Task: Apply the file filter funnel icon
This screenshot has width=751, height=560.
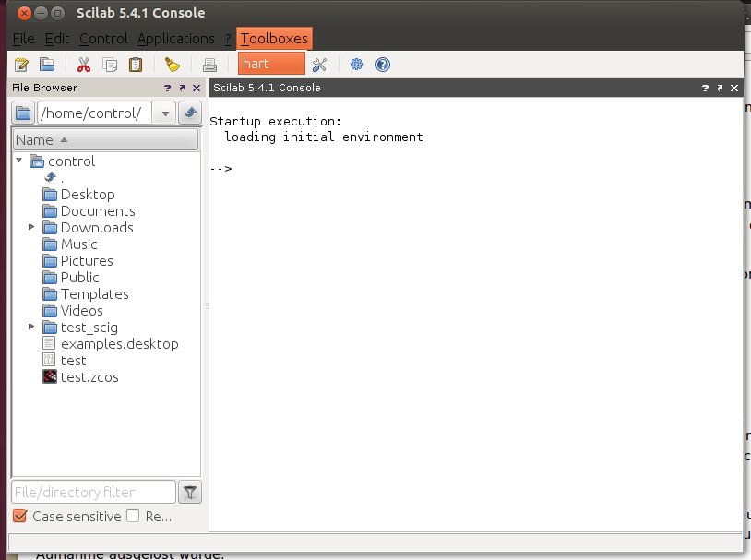Action: [x=189, y=492]
